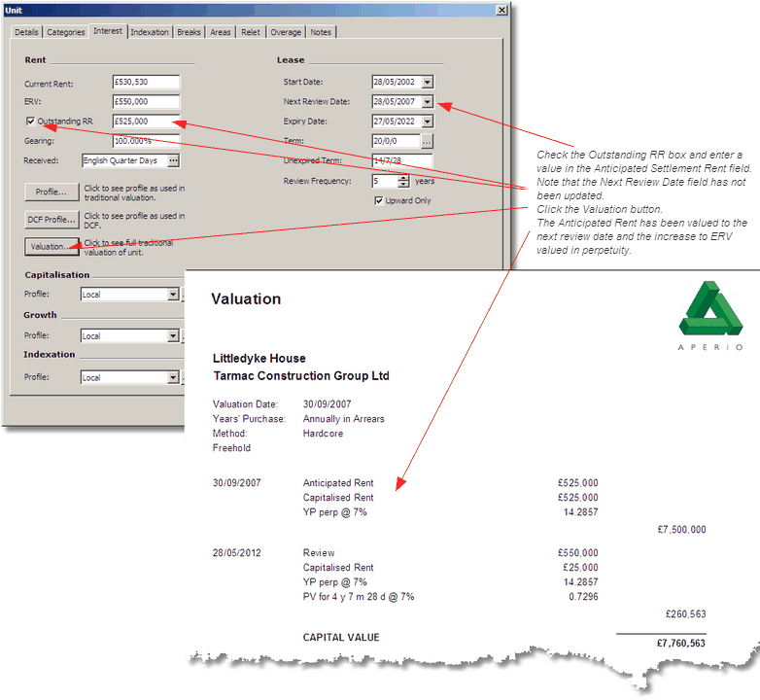
Task: Switch to the Categories tab
Action: [x=66, y=32]
